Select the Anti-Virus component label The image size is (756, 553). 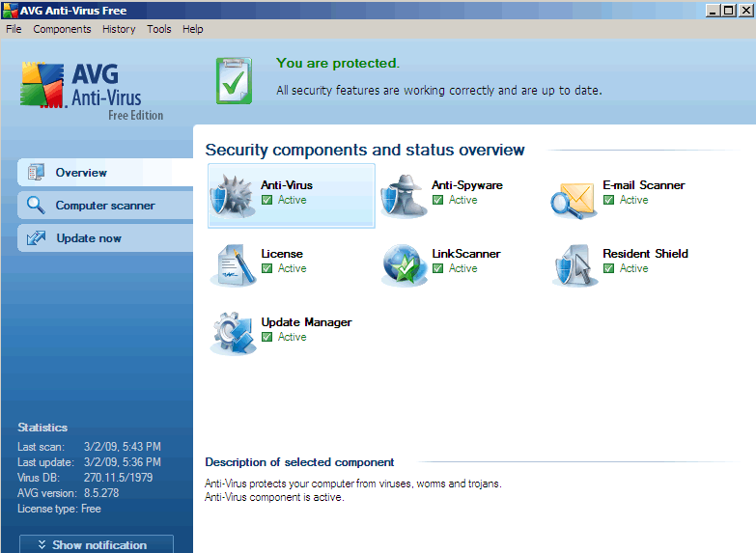coord(287,185)
